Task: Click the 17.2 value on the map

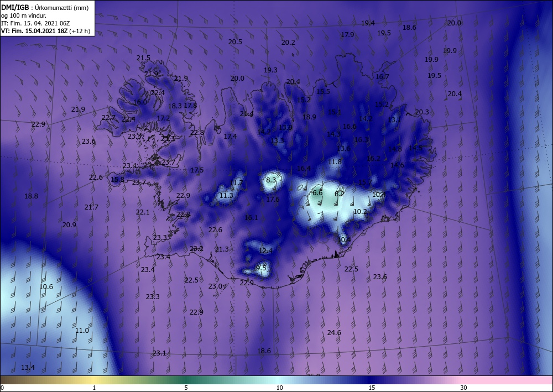Action: pos(163,118)
